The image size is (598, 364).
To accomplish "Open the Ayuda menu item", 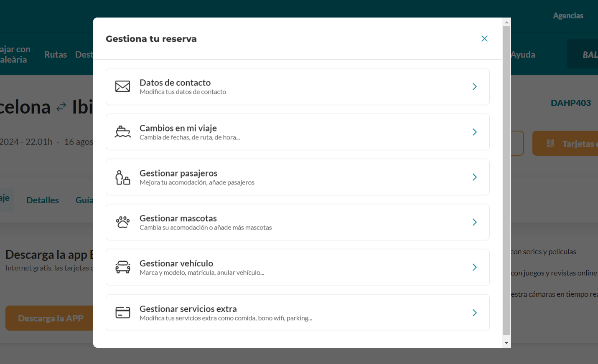I will 523,55.
